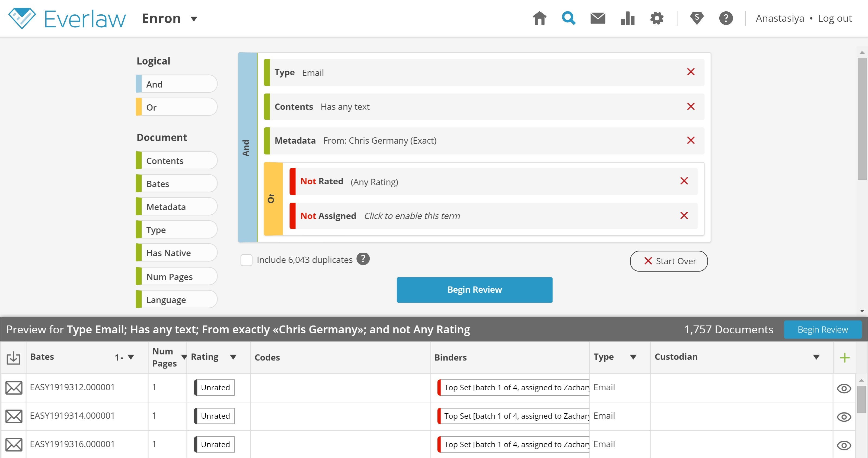This screenshot has width=868, height=458.
Task: Click the Start Over button
Action: tap(669, 261)
